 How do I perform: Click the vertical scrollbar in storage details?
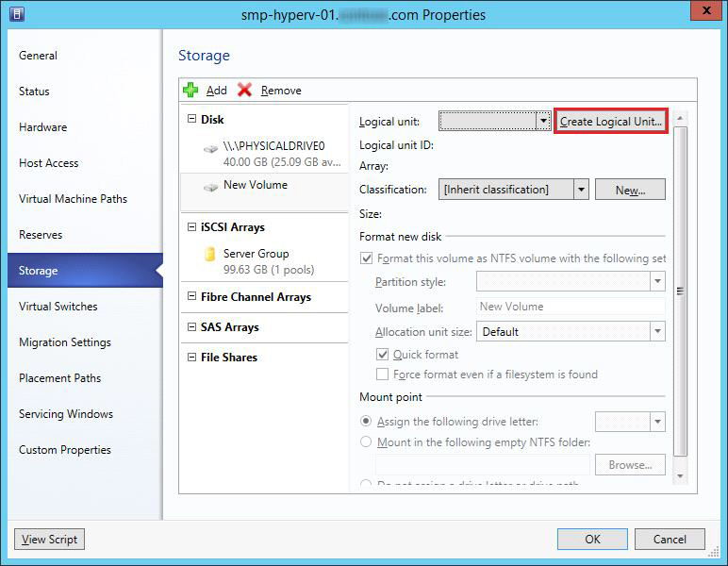pos(679,292)
